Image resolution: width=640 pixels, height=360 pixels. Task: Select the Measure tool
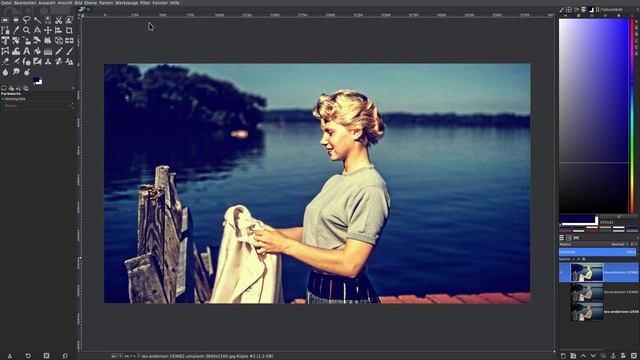click(x=37, y=30)
